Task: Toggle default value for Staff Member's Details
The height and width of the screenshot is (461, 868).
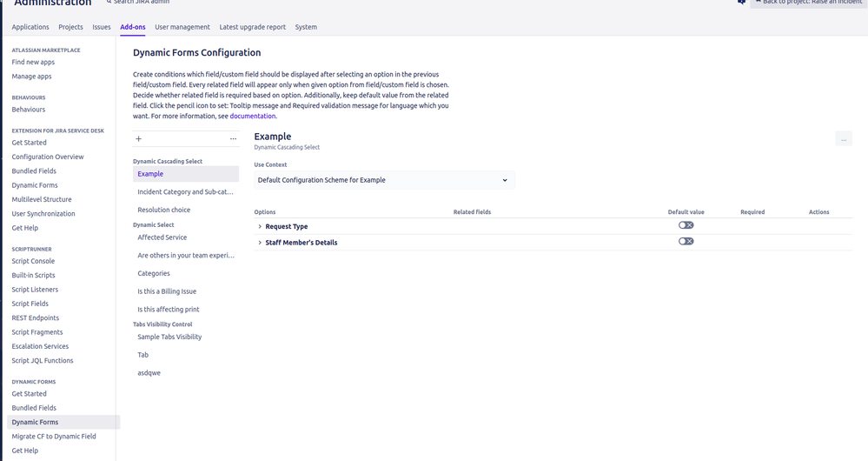Action: coord(686,241)
